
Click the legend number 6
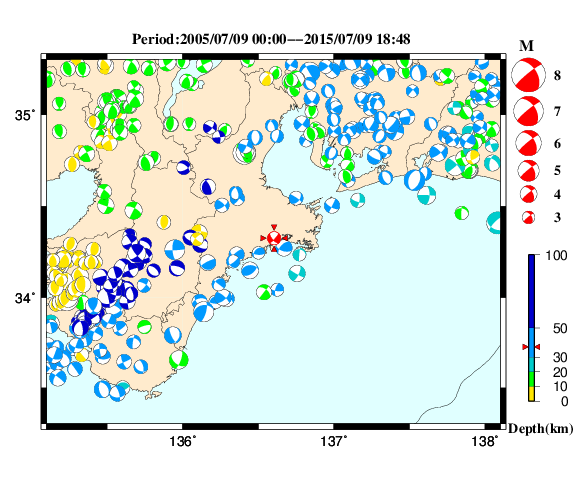[557, 143]
